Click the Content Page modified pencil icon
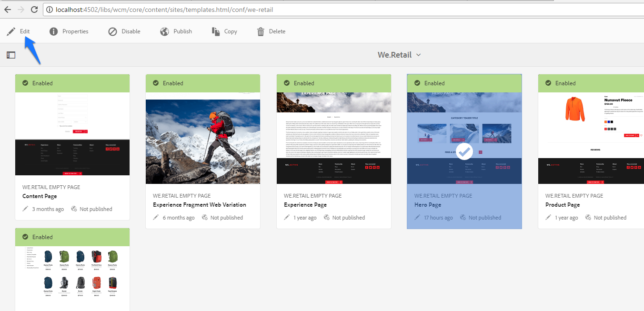Image resolution: width=644 pixels, height=311 pixels. pyautogui.click(x=26, y=209)
